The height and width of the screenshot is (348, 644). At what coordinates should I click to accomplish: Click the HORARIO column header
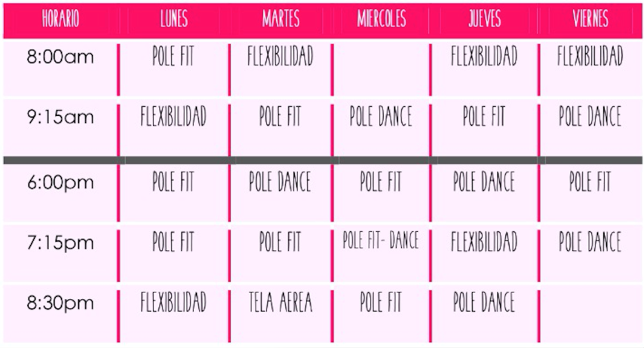pos(60,19)
